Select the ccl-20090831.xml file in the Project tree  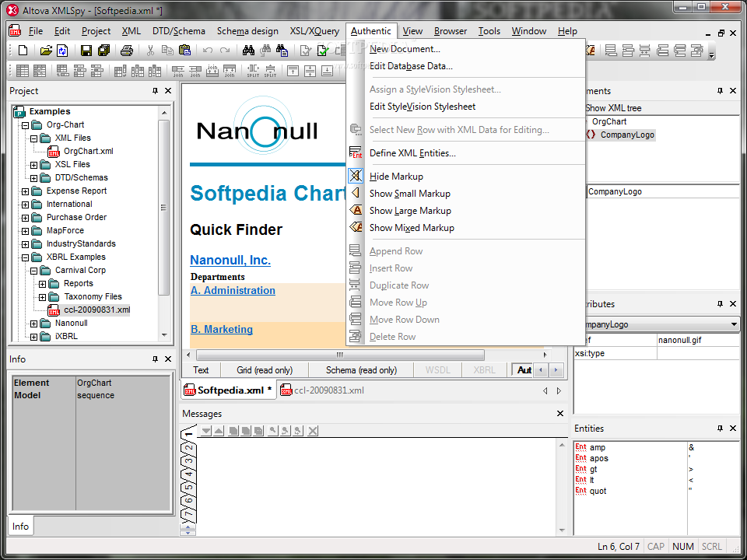click(x=96, y=310)
